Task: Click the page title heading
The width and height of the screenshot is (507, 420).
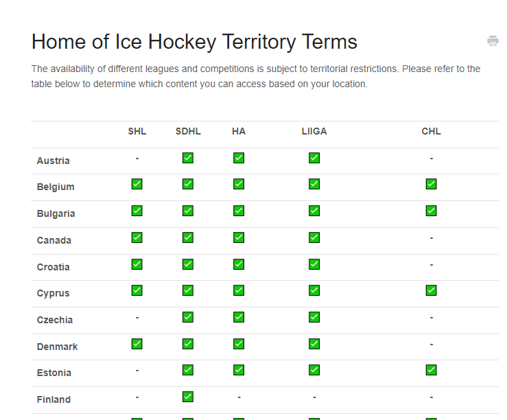Action: [x=194, y=42]
